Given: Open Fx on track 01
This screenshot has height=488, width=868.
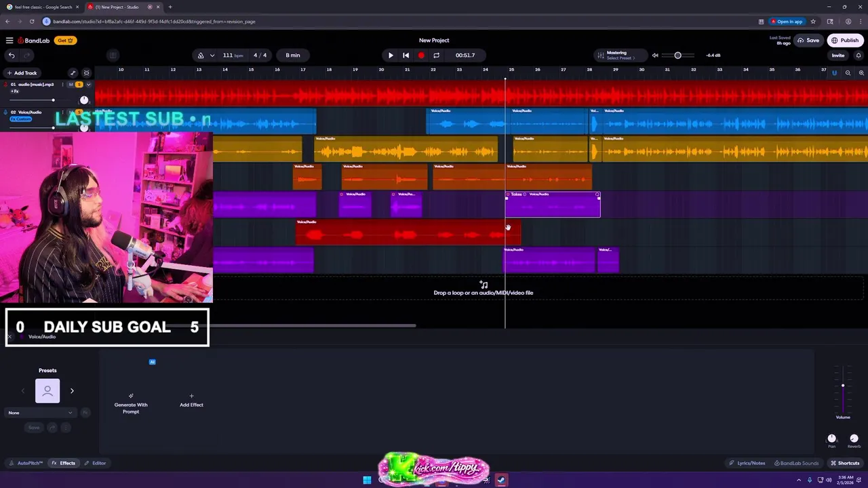Looking at the screenshot, I should pos(14,91).
